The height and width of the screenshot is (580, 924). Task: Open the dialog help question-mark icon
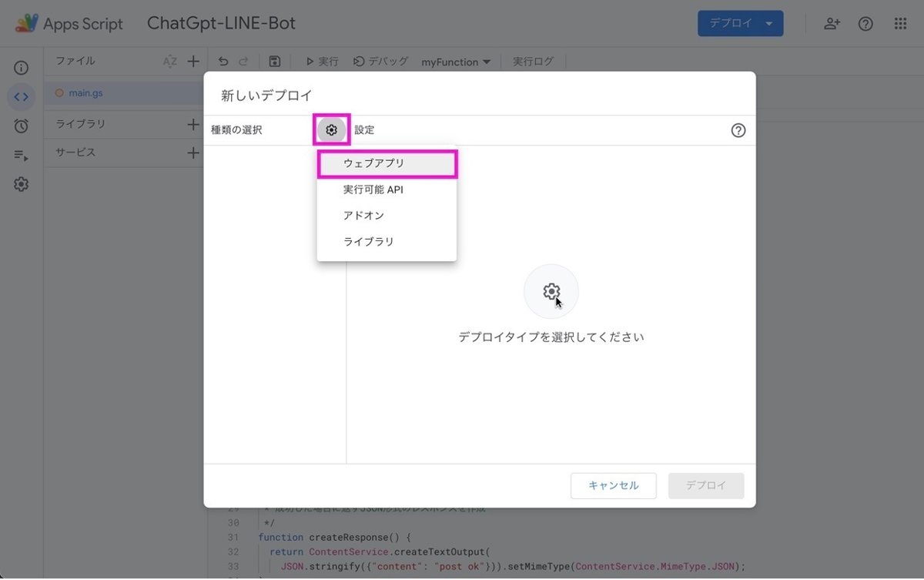click(x=738, y=130)
